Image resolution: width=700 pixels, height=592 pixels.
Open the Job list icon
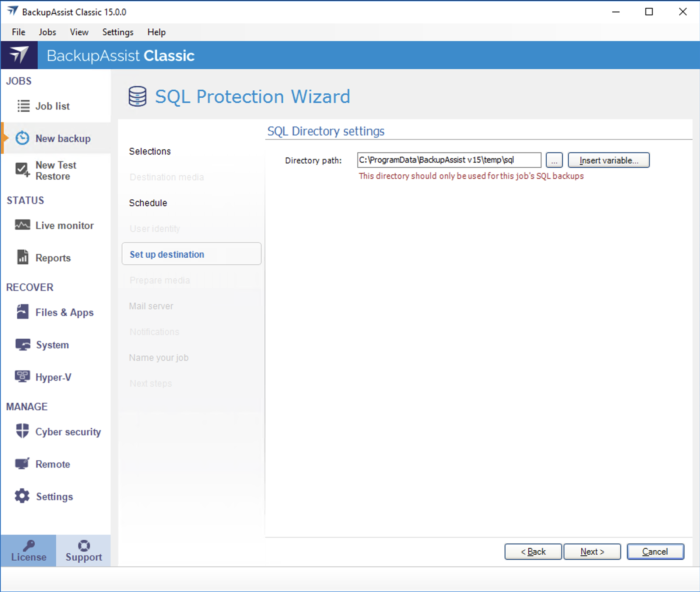pyautogui.click(x=23, y=106)
